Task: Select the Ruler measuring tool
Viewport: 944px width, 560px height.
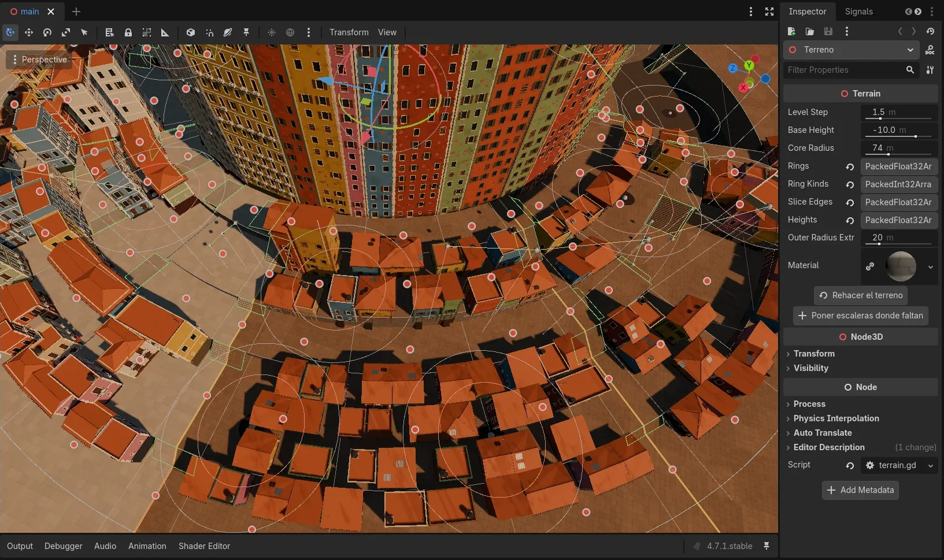Action: [165, 32]
